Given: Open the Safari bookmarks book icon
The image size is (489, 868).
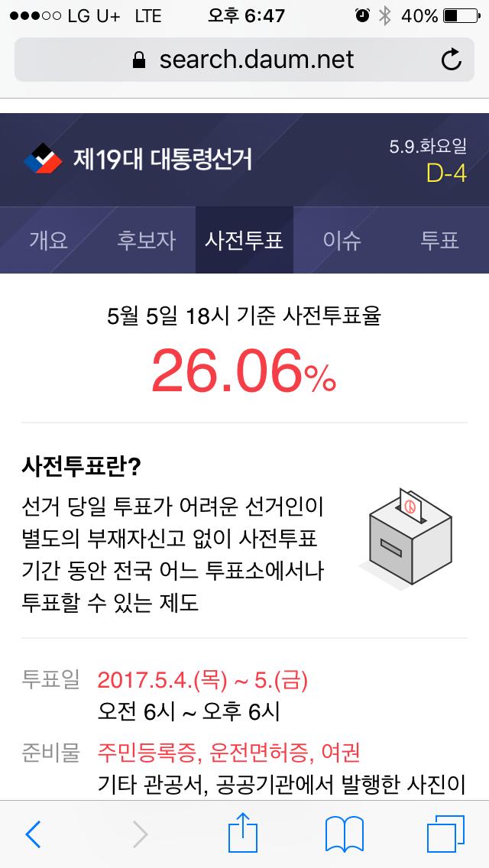Looking at the screenshot, I should [x=344, y=834].
